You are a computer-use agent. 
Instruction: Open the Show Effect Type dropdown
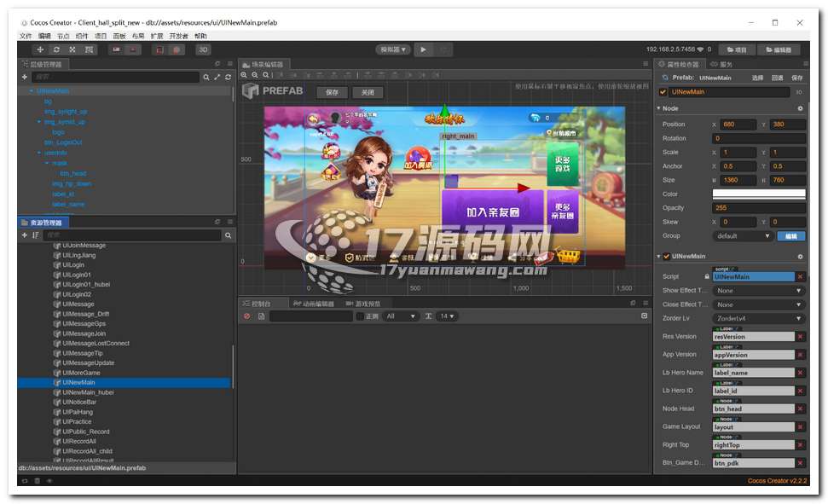click(x=759, y=291)
